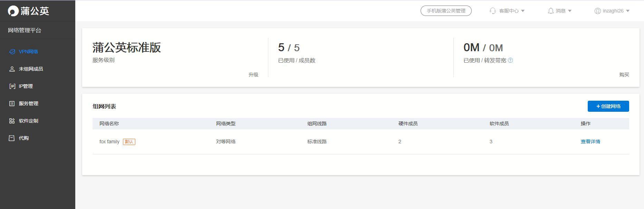Click the 组网列表 heading
644x209 pixels.
104,106
